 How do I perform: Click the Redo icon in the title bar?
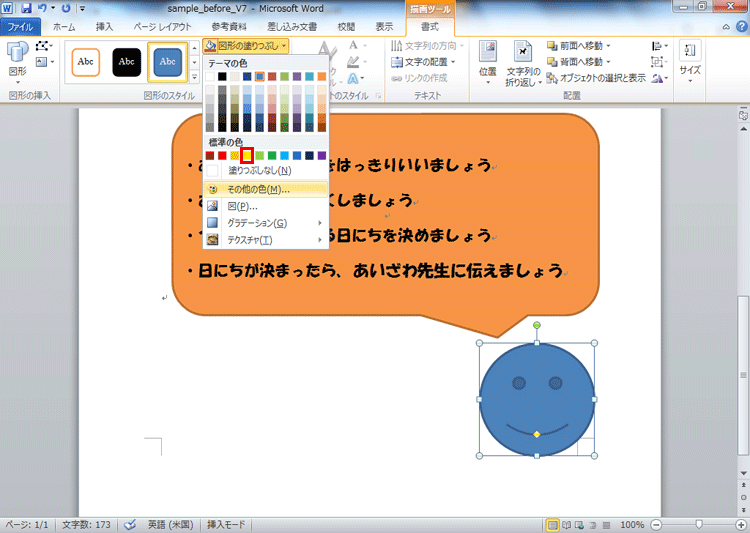(66, 8)
